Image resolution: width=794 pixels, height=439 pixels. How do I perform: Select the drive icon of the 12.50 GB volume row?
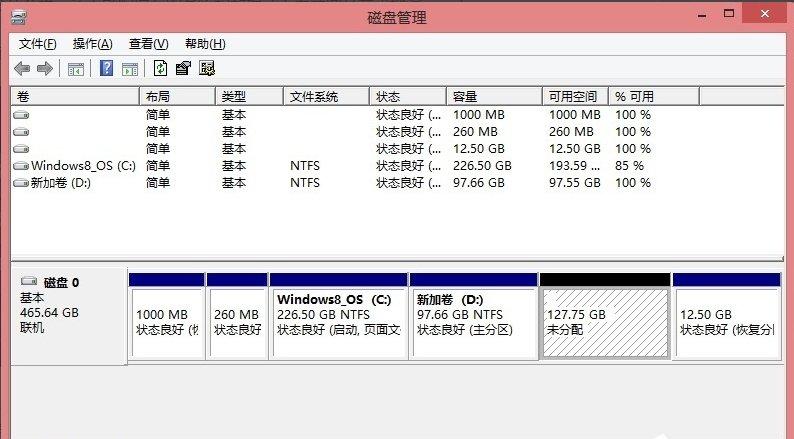(21, 149)
